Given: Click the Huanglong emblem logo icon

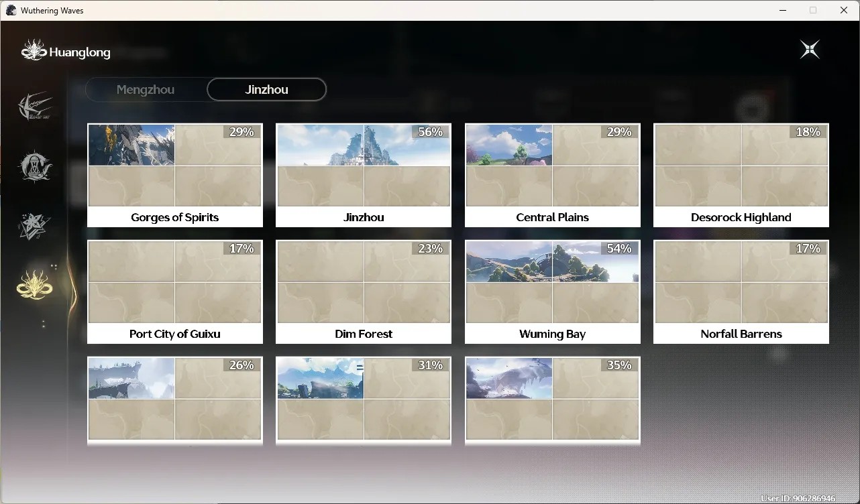Looking at the screenshot, I should click(34, 50).
